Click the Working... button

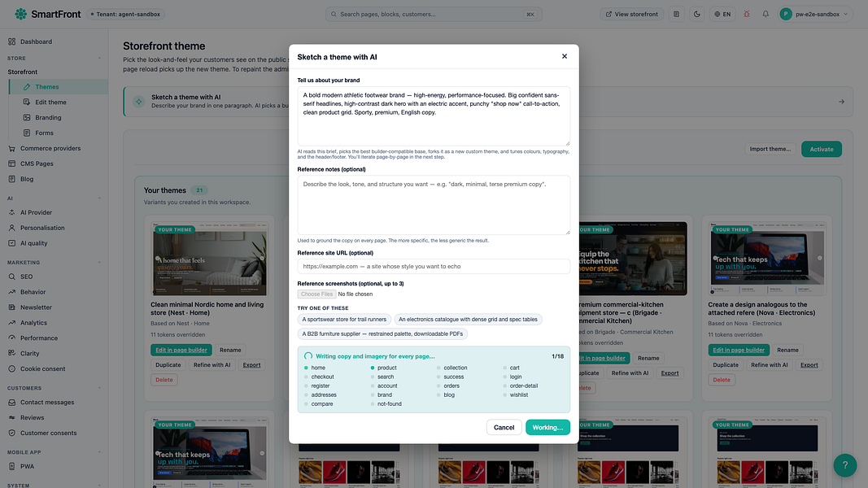point(547,427)
